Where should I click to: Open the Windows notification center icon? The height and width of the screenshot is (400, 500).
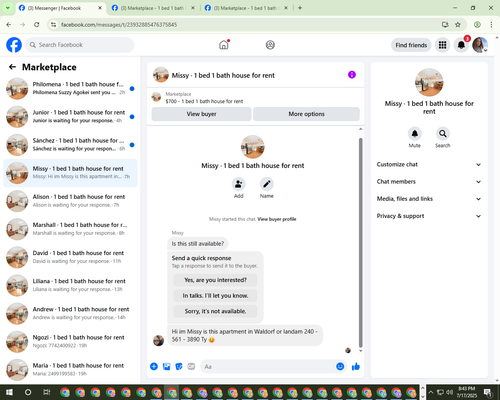tap(488, 392)
